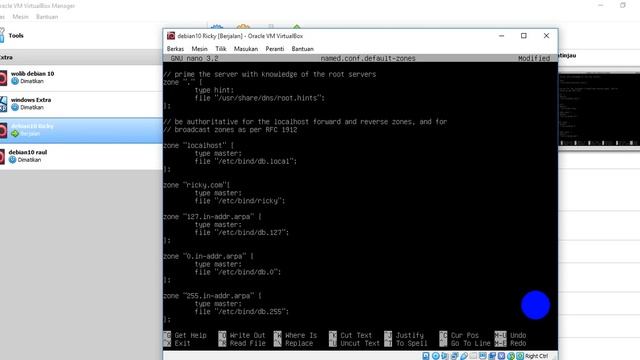
Task: Click the Right Ctrl host key indicator
Action: point(537,356)
